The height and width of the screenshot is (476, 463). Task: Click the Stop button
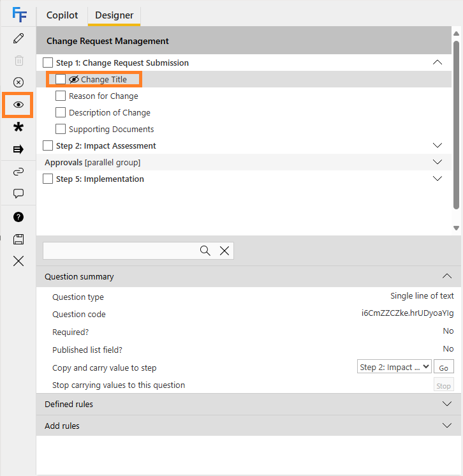pyautogui.click(x=444, y=385)
